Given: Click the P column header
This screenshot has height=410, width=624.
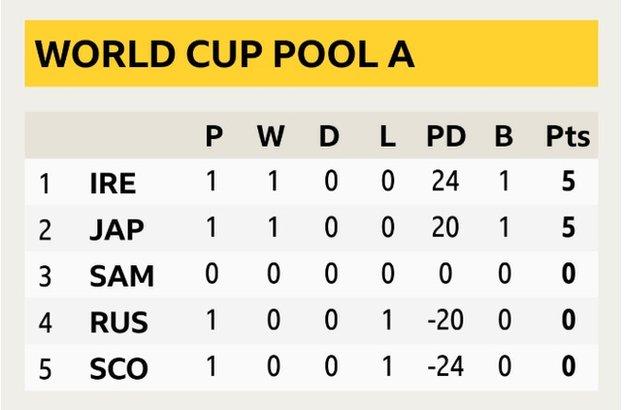Looking at the screenshot, I should pyautogui.click(x=213, y=138).
